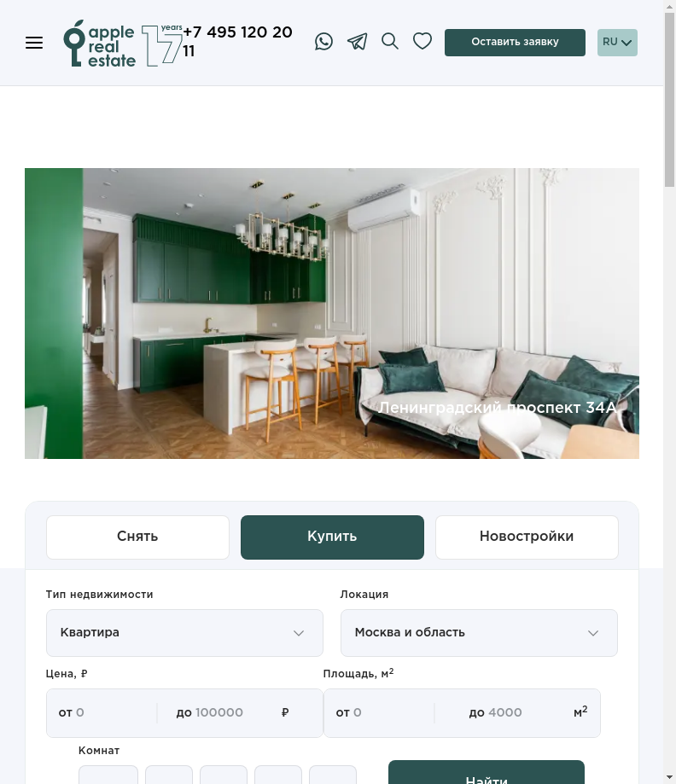Expand the RU language dropdown
This screenshot has height=784, width=676.
tap(617, 43)
